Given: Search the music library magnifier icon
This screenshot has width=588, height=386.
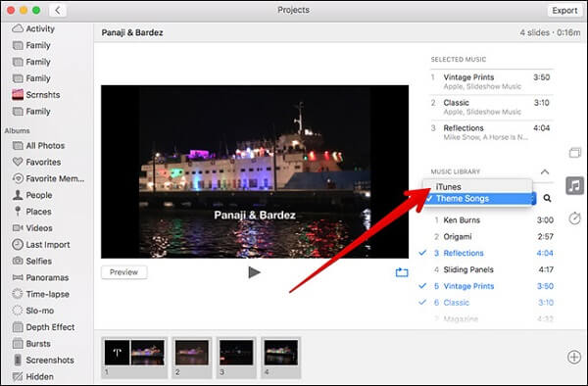Looking at the screenshot, I should [547, 198].
